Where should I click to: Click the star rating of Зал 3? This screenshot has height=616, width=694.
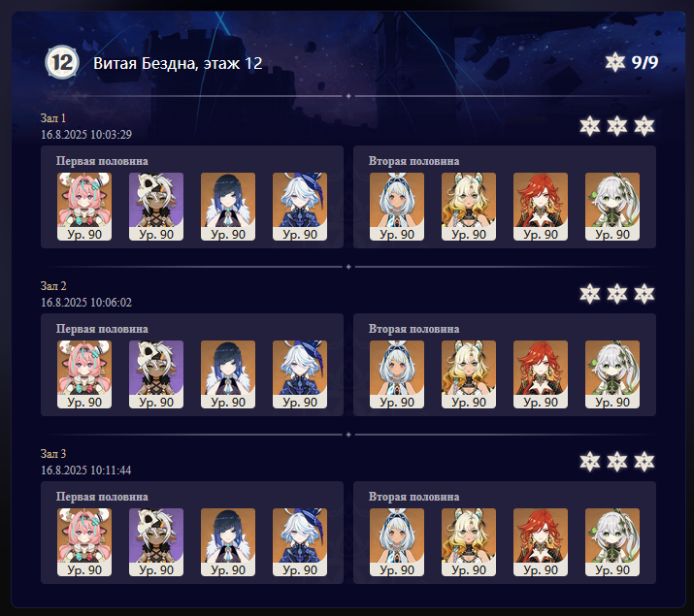[x=617, y=462]
